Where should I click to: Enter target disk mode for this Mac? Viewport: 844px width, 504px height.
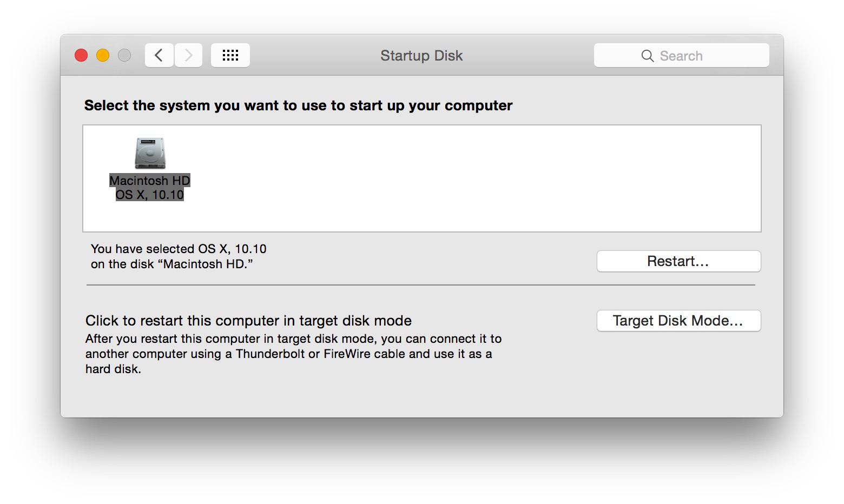(678, 321)
